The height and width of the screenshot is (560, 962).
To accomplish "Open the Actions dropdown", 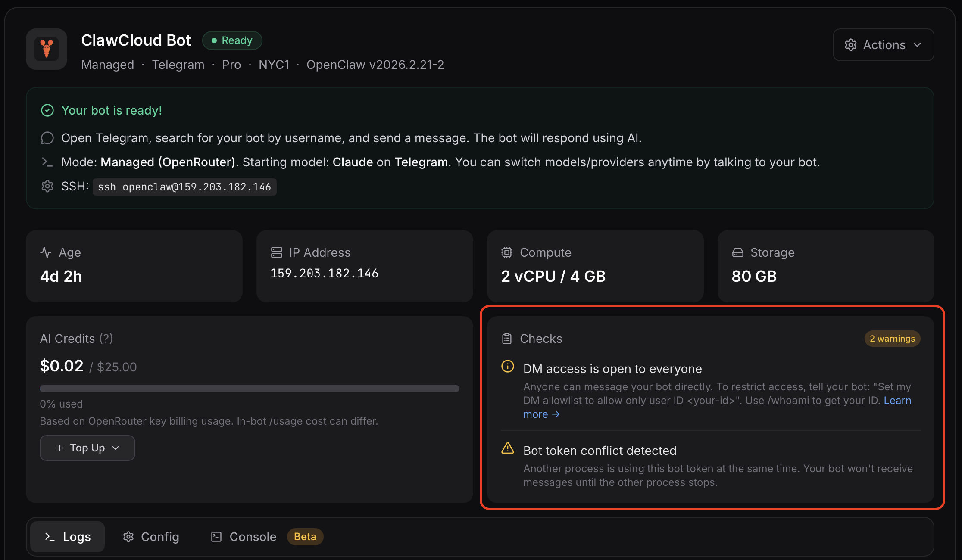I will click(883, 44).
